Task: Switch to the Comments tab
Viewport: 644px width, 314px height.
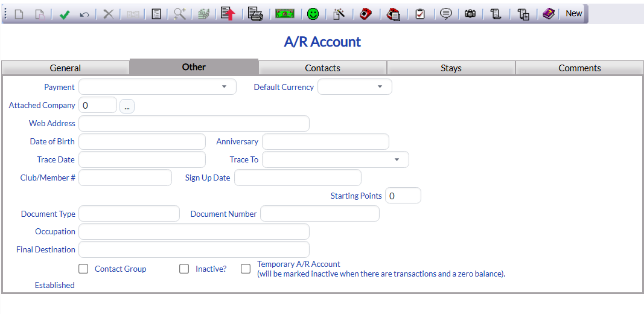Action: coord(579,68)
